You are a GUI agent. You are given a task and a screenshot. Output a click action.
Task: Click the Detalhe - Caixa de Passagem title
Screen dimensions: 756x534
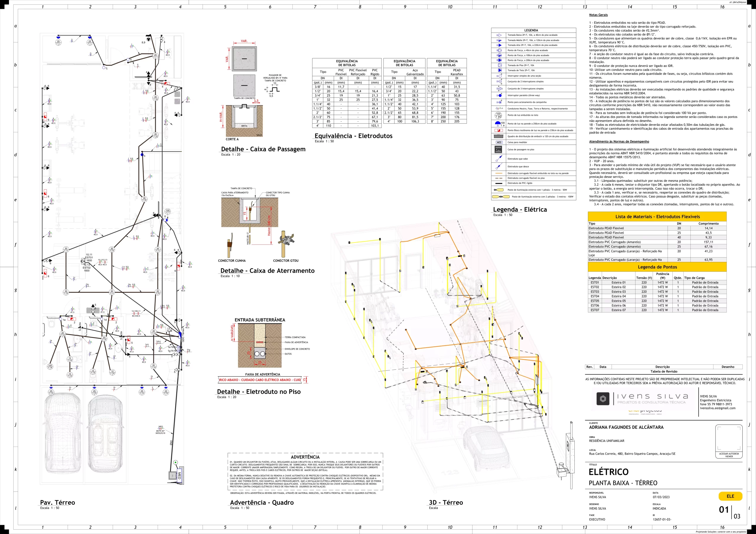[263, 149]
